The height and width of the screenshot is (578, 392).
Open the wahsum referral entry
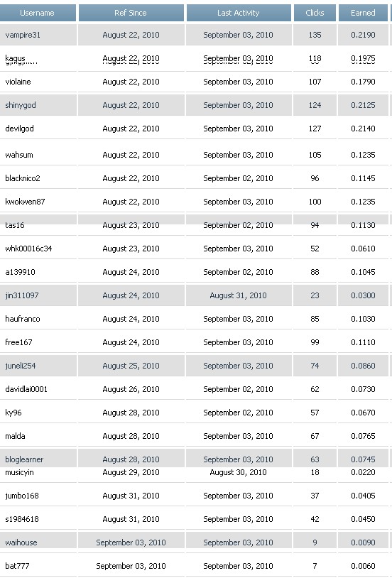point(19,155)
